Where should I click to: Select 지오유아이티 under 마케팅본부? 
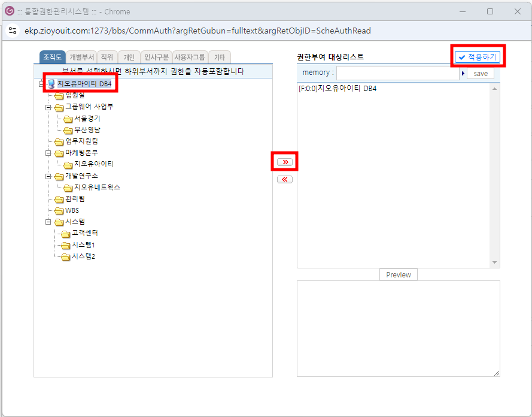coord(94,164)
